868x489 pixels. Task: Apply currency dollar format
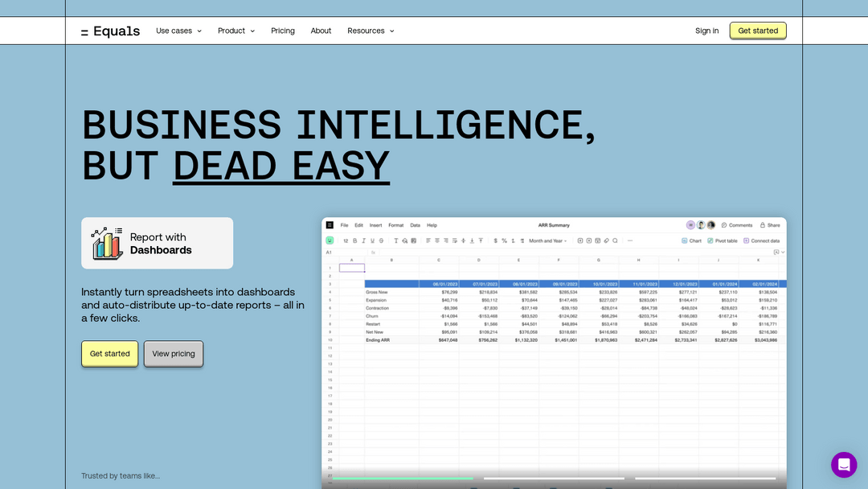[x=495, y=241]
